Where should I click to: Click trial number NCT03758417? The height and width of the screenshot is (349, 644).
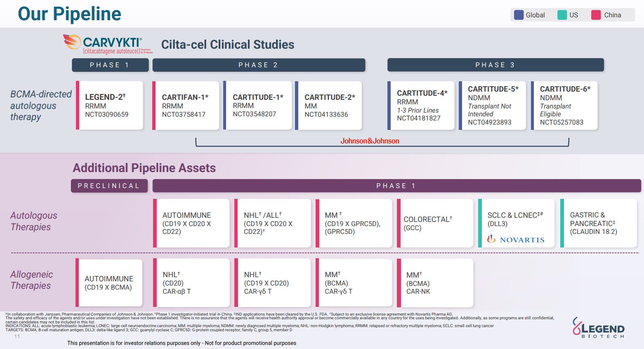tap(184, 114)
